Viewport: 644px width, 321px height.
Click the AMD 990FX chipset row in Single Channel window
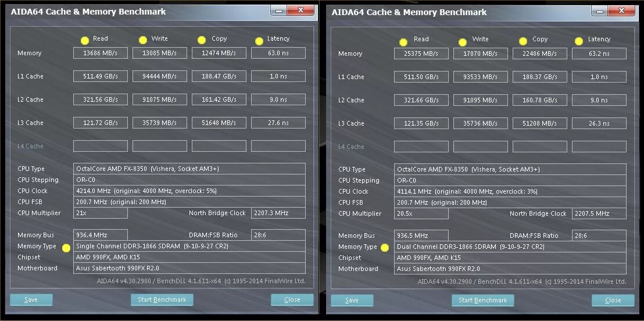[189, 257]
